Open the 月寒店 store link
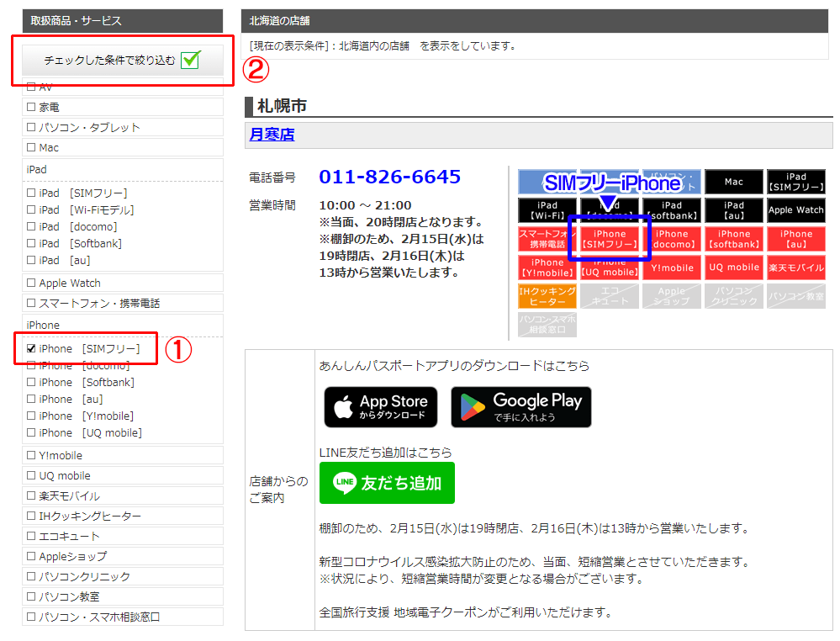 tap(272, 135)
